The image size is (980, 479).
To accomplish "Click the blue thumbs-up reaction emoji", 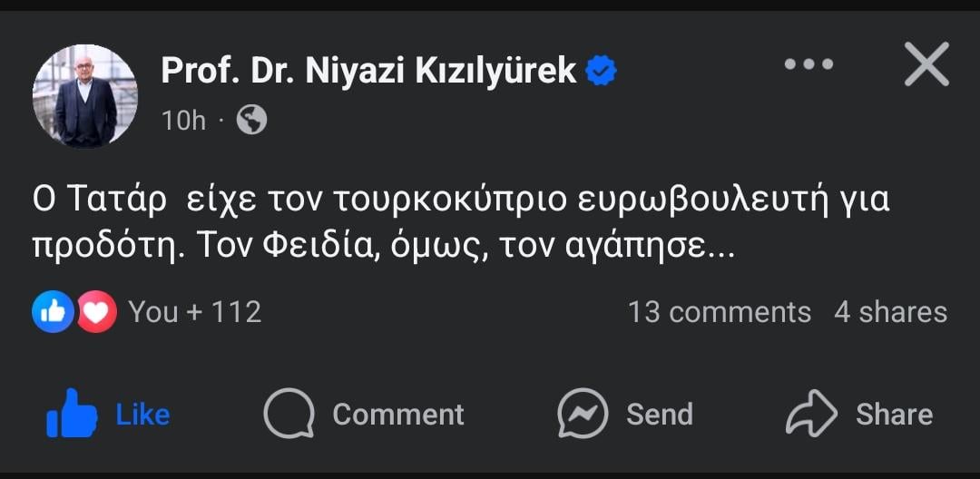I will click(x=53, y=312).
